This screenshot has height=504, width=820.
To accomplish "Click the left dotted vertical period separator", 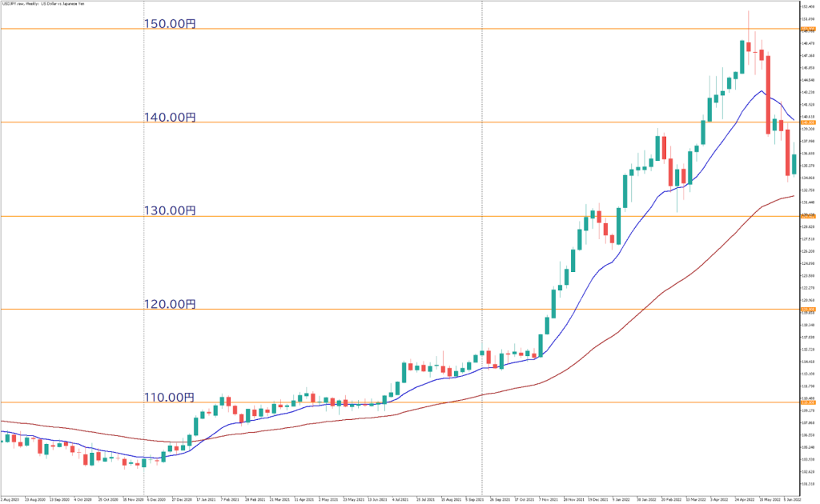I will click(x=144, y=240).
